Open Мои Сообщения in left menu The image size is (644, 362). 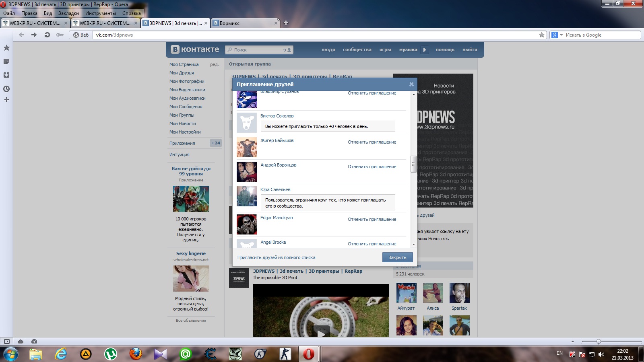(186, 107)
